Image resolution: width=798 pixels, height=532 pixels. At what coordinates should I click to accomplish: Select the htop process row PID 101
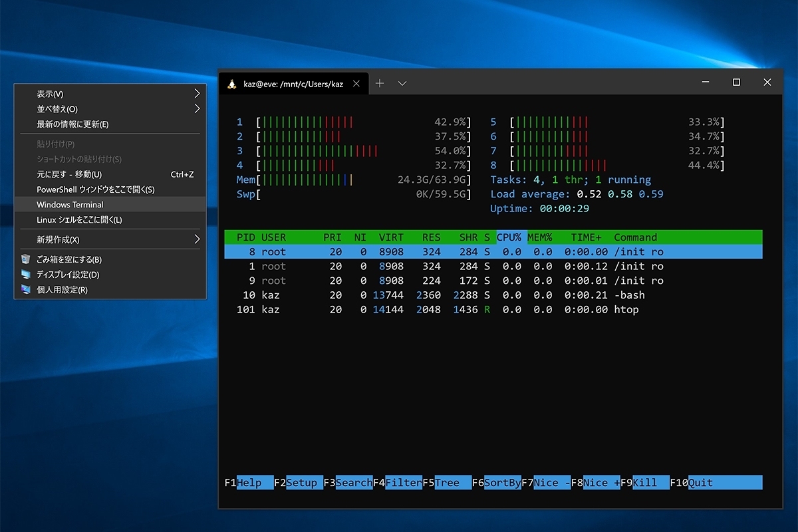click(493, 310)
